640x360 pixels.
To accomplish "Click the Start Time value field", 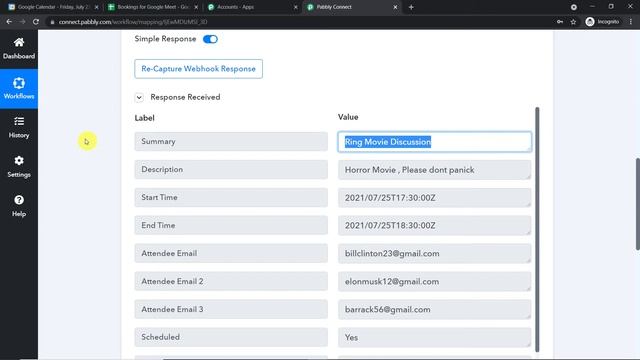I will point(435,198).
